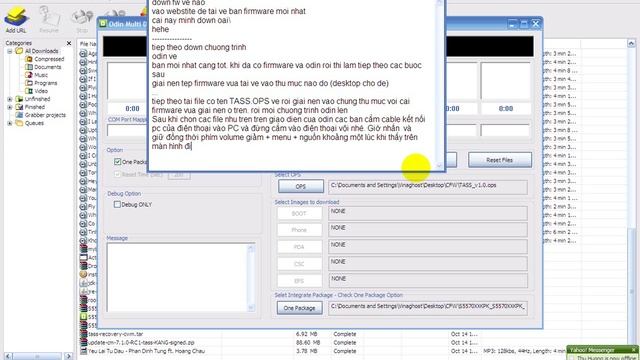
Task: Select the Finished folder icon
Action: click(19, 107)
